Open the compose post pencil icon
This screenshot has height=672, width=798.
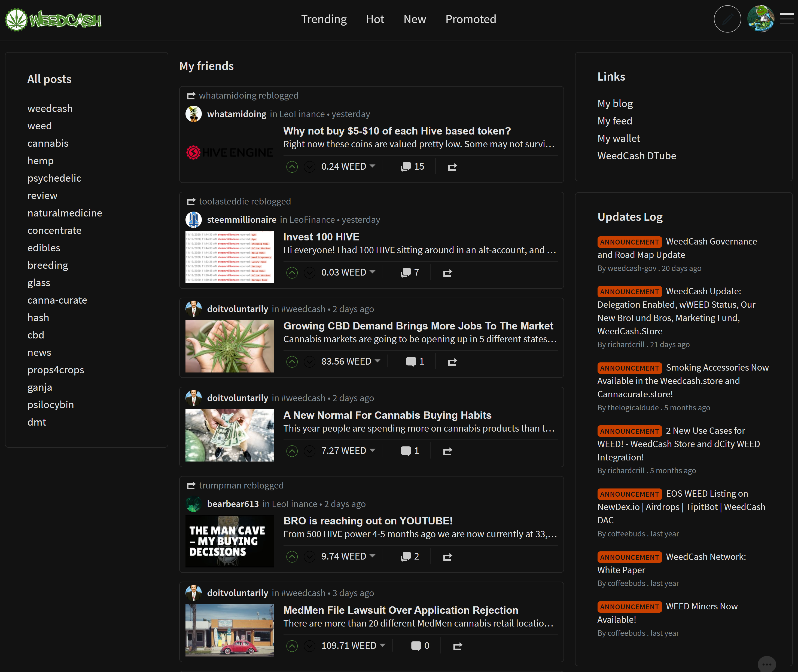click(727, 19)
